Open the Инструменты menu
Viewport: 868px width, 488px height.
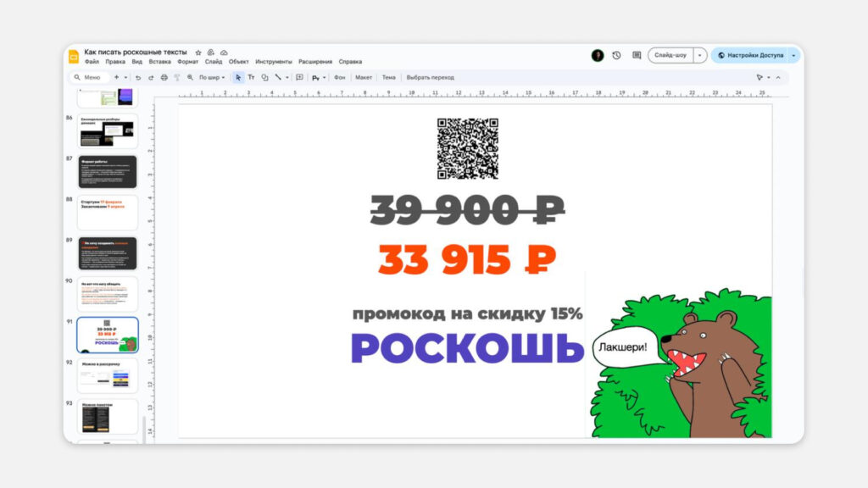coord(274,62)
